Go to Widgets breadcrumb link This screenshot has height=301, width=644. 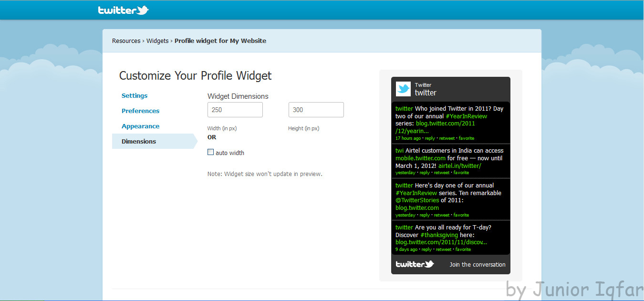pos(157,41)
